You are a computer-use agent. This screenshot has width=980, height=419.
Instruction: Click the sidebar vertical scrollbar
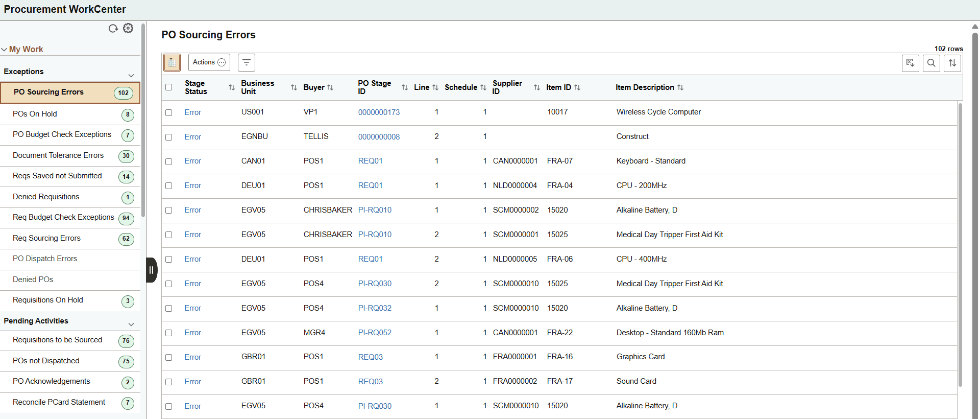[143, 121]
